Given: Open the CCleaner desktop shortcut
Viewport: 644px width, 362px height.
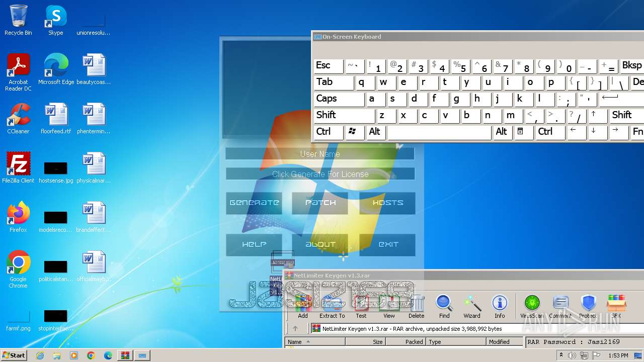Looking at the screenshot, I should [18, 119].
